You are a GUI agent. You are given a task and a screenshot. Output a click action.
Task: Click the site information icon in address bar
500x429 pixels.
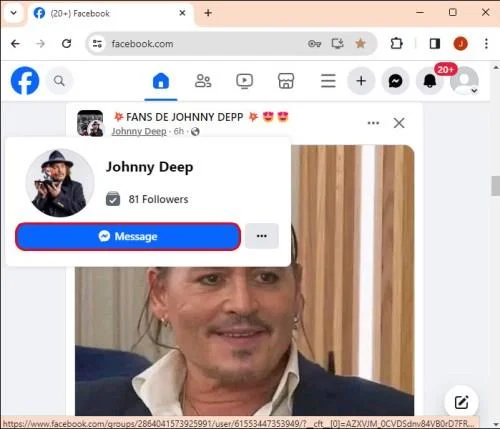pyautogui.click(x=97, y=44)
